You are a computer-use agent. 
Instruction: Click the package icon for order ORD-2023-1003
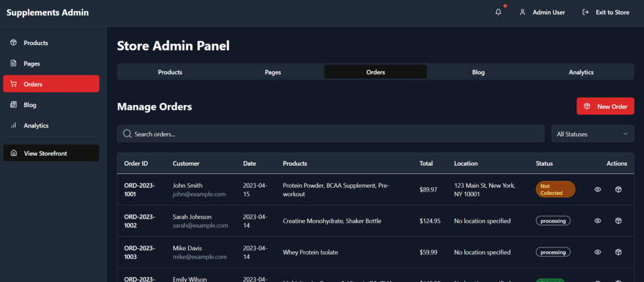click(618, 252)
